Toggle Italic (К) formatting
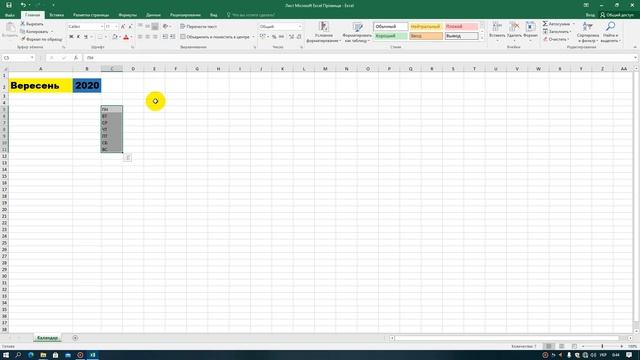 pyautogui.click(x=78, y=37)
